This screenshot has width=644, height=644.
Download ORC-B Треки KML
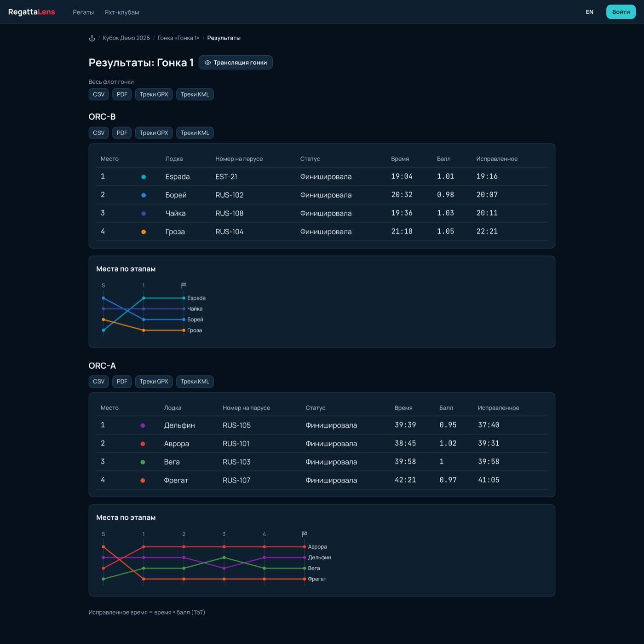click(x=195, y=133)
